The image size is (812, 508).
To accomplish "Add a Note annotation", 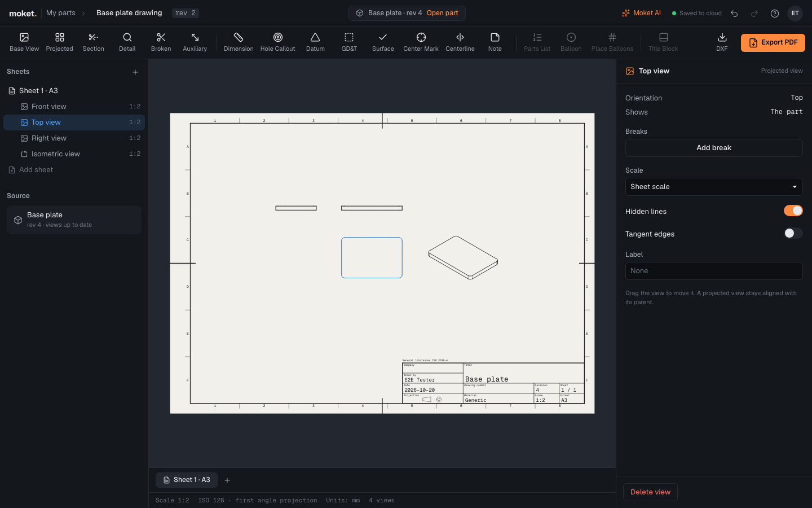I will coord(495,42).
